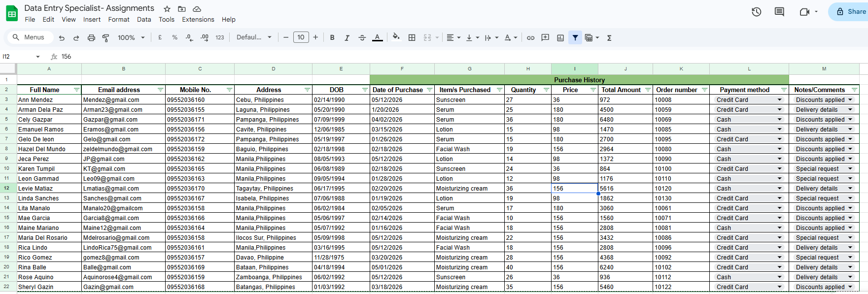This screenshot has height=294, width=868.
Task: Toggle bold formatting
Action: (x=332, y=37)
